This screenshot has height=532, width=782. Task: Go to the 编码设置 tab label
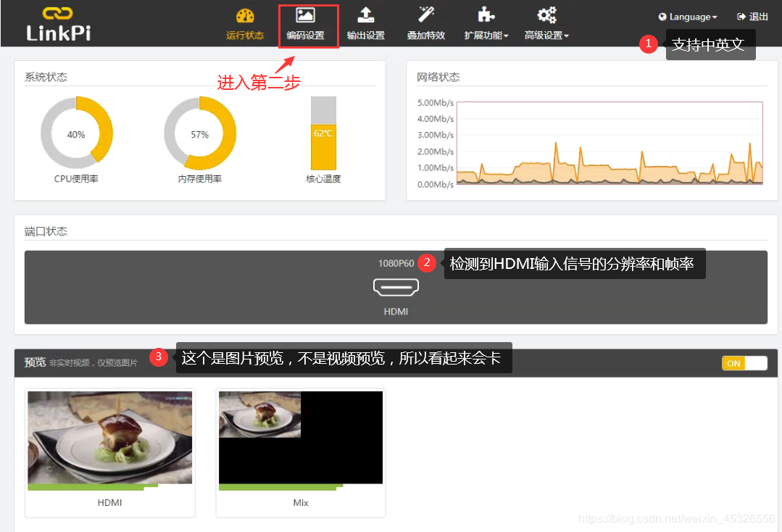[x=305, y=36]
